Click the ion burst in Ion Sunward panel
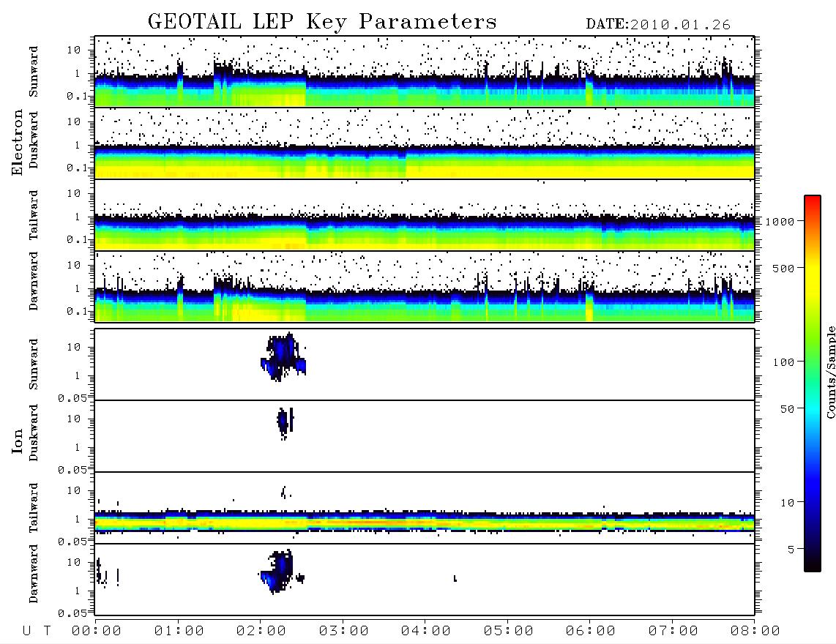 (283, 356)
